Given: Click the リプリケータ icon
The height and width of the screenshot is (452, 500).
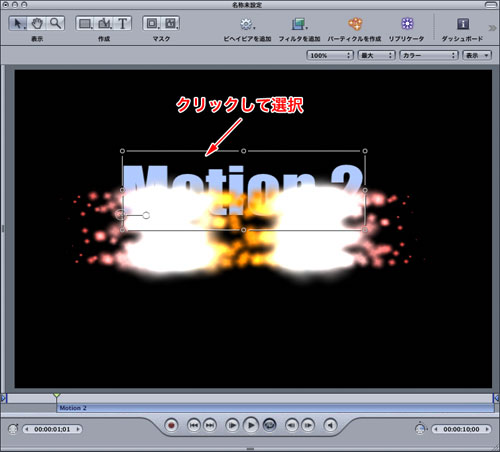Looking at the screenshot, I should 407,24.
